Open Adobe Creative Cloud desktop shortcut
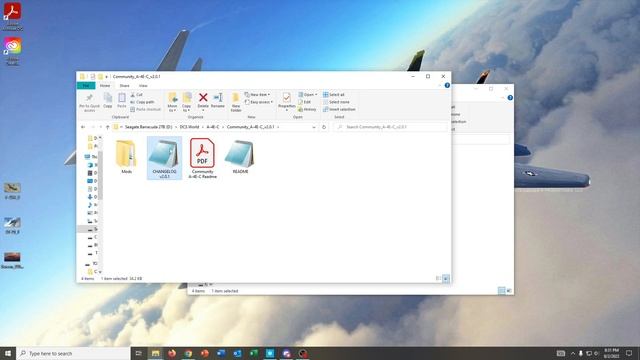 12,51
